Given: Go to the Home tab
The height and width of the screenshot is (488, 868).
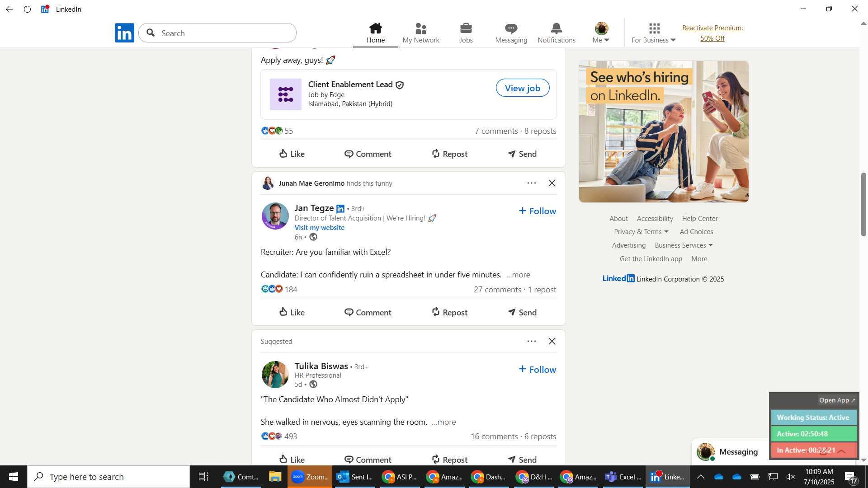Looking at the screenshot, I should 375,33.
